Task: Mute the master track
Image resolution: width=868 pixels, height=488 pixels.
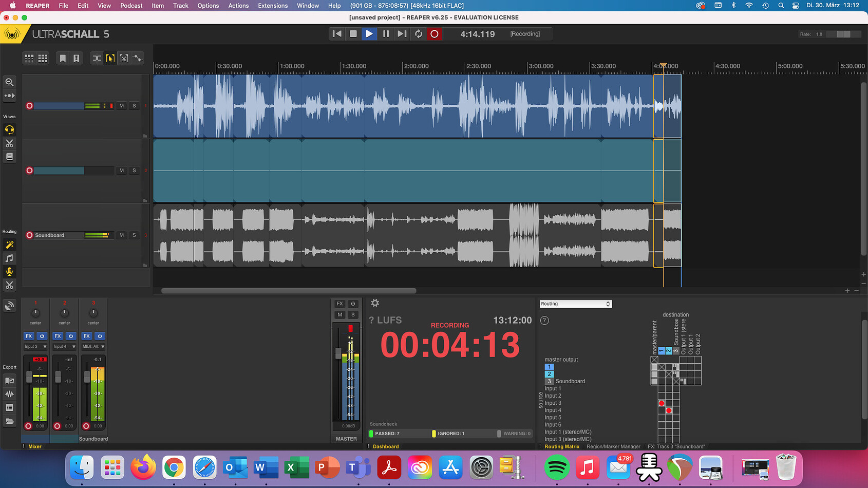Action: coord(339,315)
